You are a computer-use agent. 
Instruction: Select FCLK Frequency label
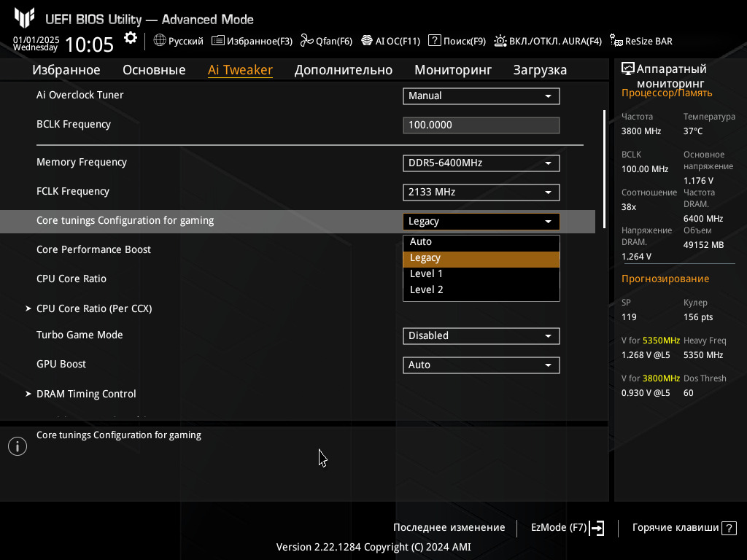coord(73,192)
